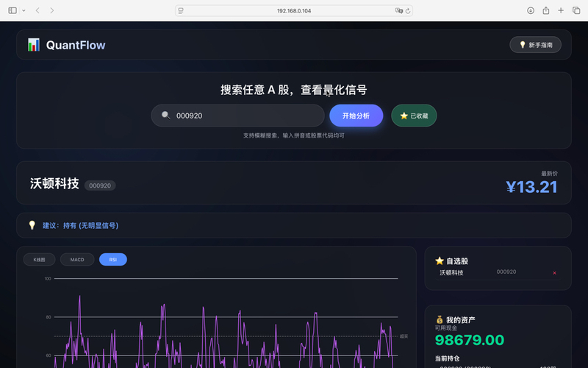
Task: Switch to the MACD tab
Action: tap(77, 260)
